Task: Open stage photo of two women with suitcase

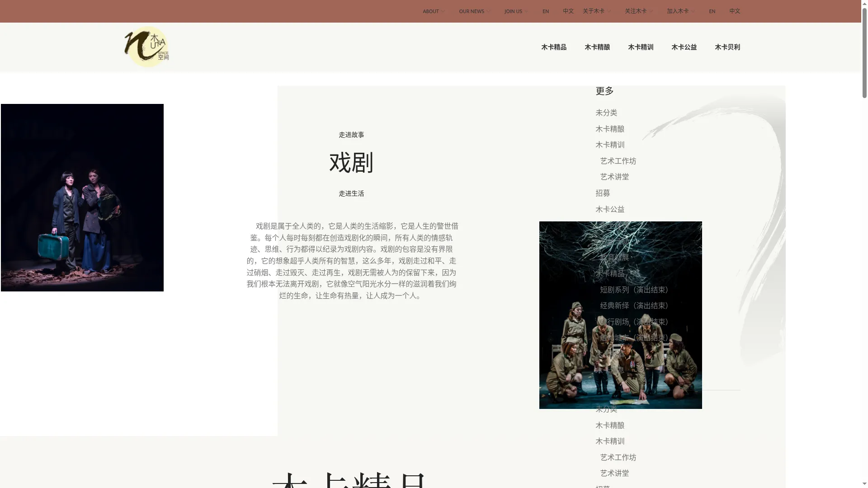Action: tap(82, 198)
